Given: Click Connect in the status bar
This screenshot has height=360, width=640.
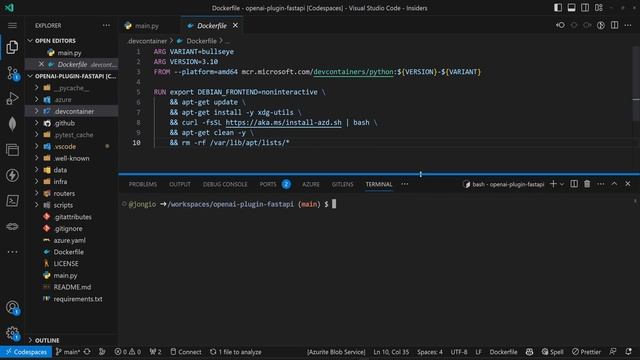Looking at the screenshot, I should 186,352.
